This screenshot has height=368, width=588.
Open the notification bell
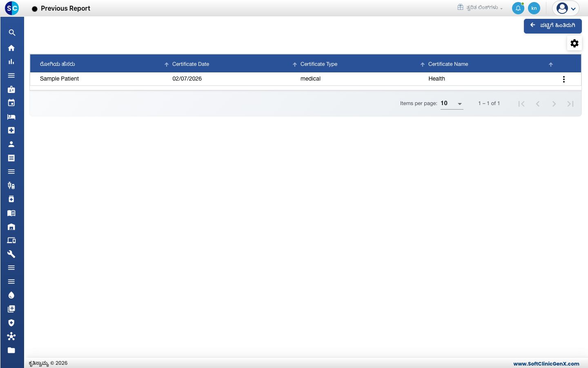(518, 8)
